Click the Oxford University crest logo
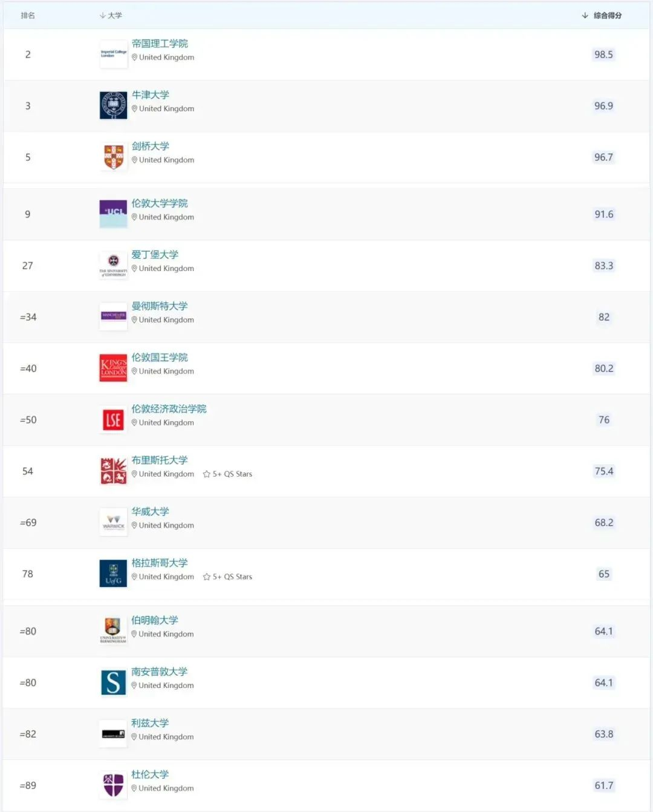653x812 pixels. (114, 105)
